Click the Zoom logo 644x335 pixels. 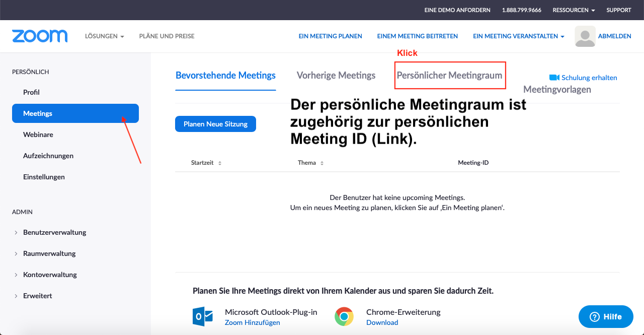click(x=40, y=36)
